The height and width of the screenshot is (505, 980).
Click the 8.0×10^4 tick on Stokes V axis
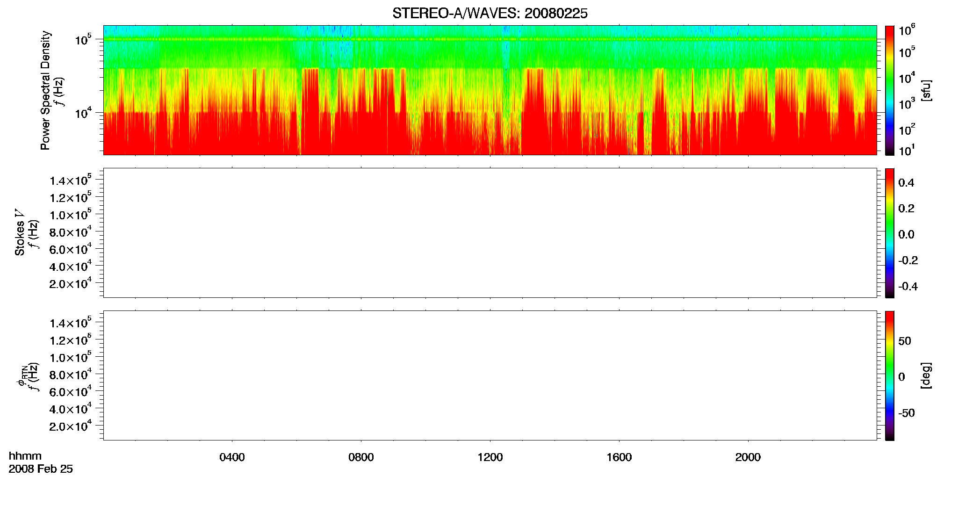pos(71,231)
